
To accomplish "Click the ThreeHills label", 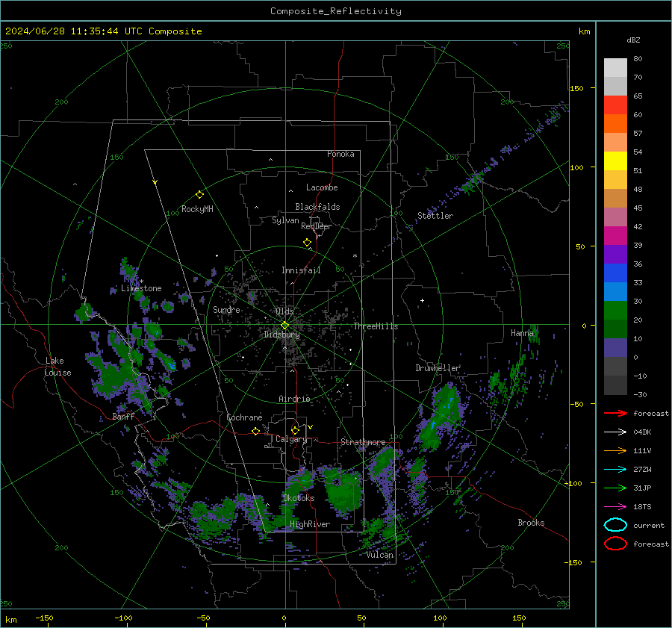I will 376,326.
